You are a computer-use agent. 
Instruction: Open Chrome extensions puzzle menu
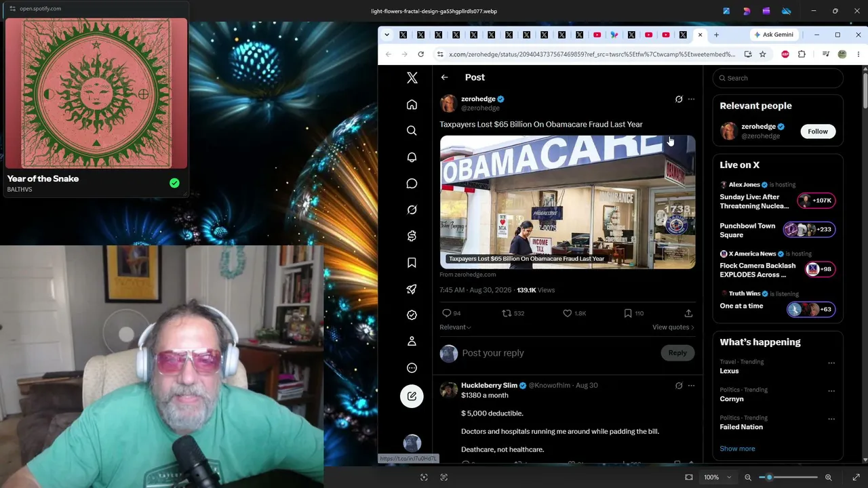[802, 54]
